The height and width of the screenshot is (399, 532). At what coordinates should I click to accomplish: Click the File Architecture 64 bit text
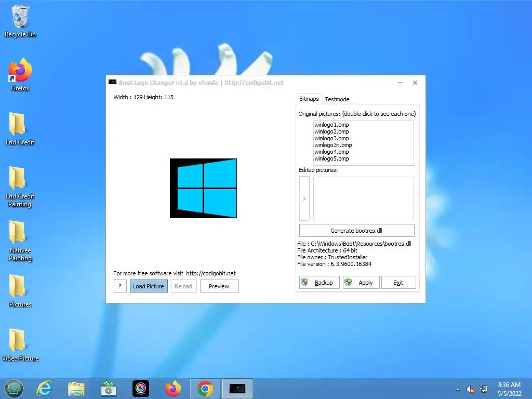click(327, 250)
